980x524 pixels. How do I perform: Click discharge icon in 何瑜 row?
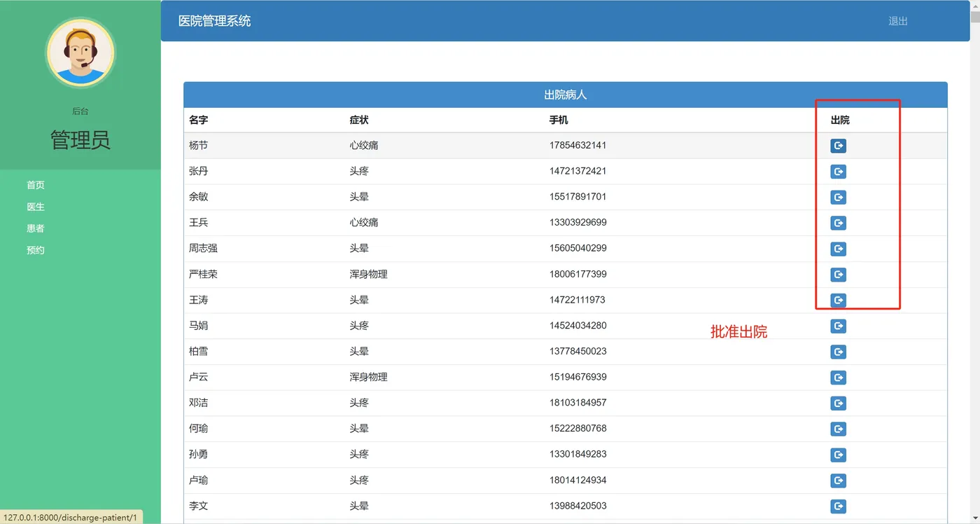838,429
